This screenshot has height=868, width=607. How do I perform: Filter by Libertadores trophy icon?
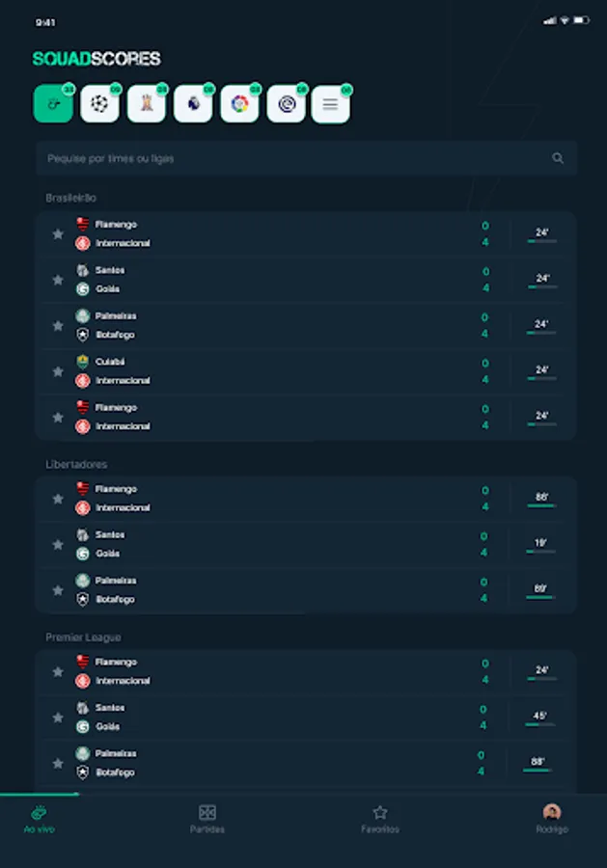pos(146,104)
